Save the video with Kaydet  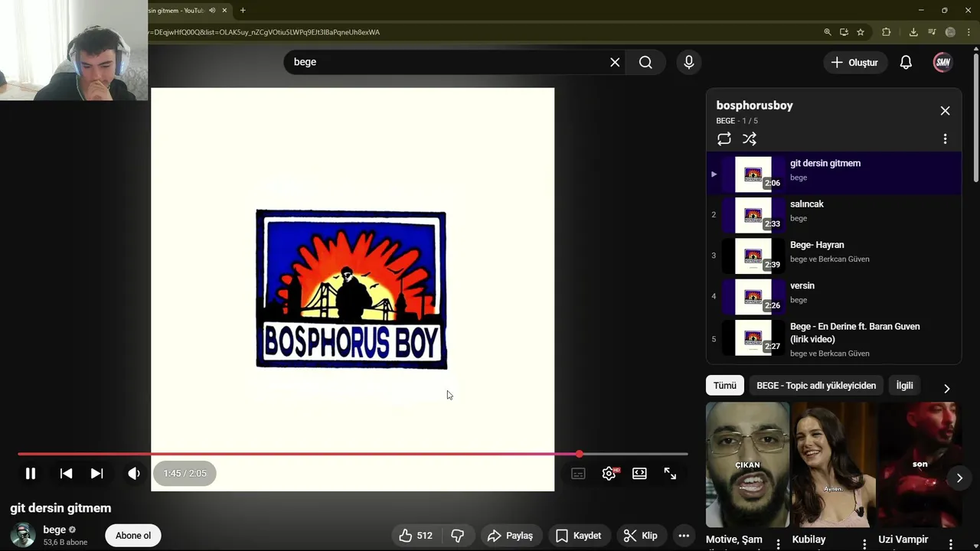tap(579, 536)
